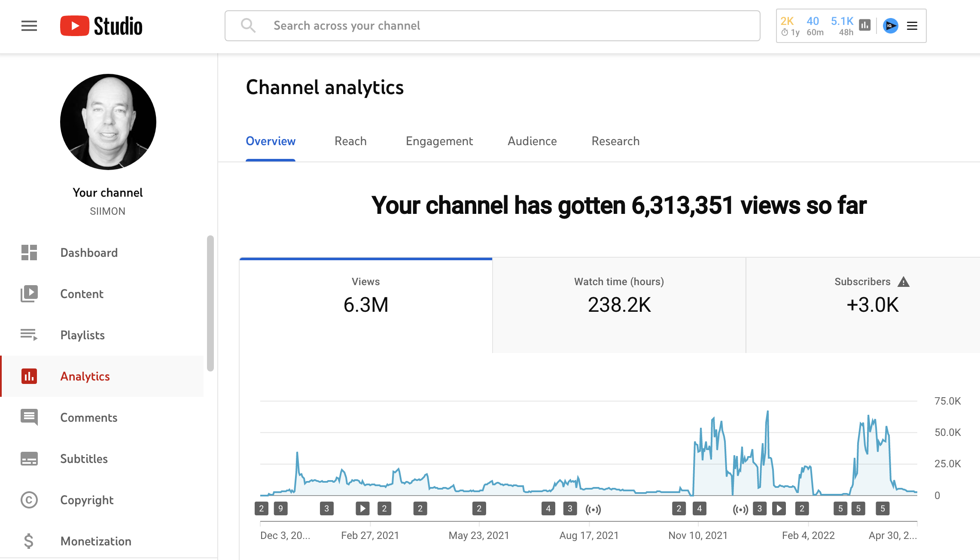Click the YouTube Studio logo
The height and width of the screenshot is (560, 980).
(x=102, y=26)
